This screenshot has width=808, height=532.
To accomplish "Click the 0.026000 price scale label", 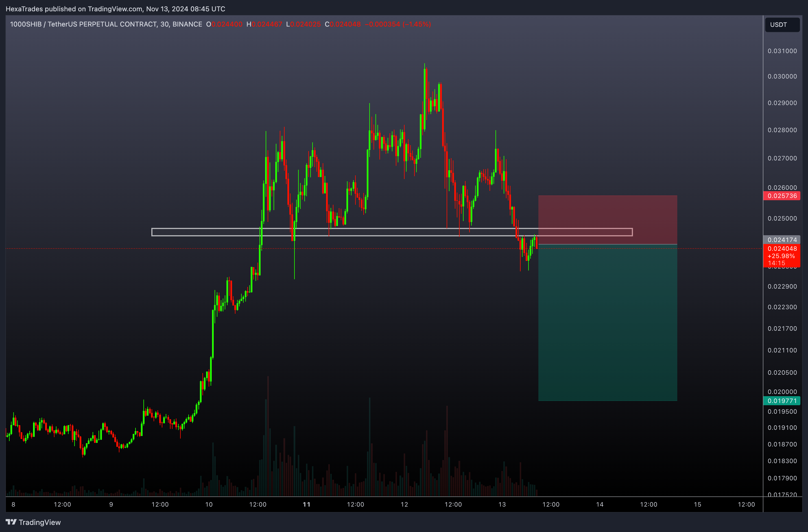I will (782, 187).
